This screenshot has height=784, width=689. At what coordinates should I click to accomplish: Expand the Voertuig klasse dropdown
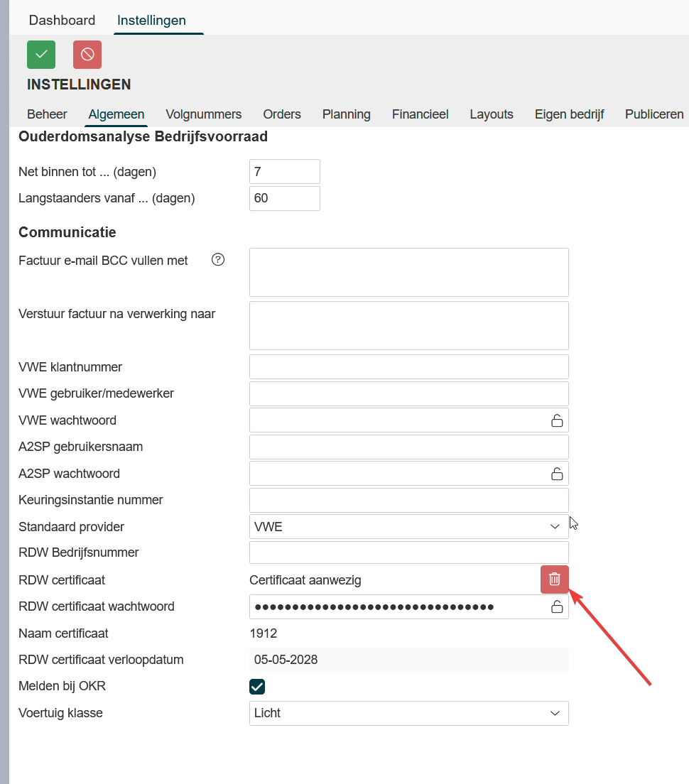pyautogui.click(x=408, y=713)
